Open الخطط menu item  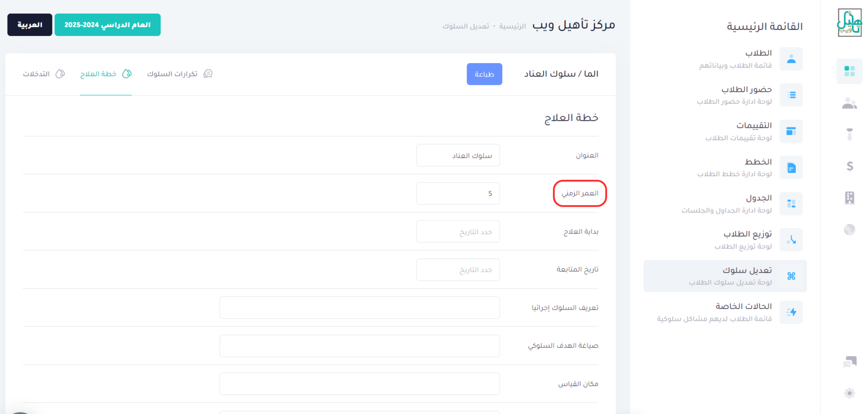click(725, 167)
